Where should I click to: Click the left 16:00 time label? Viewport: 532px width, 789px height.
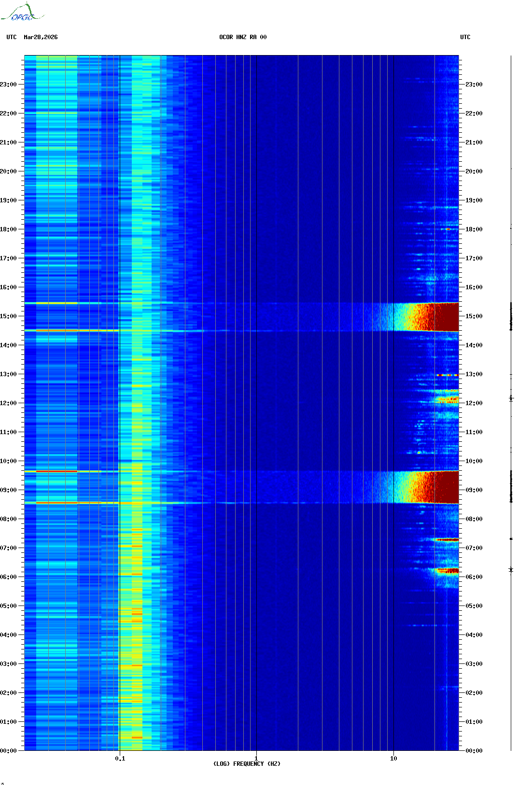(8, 287)
